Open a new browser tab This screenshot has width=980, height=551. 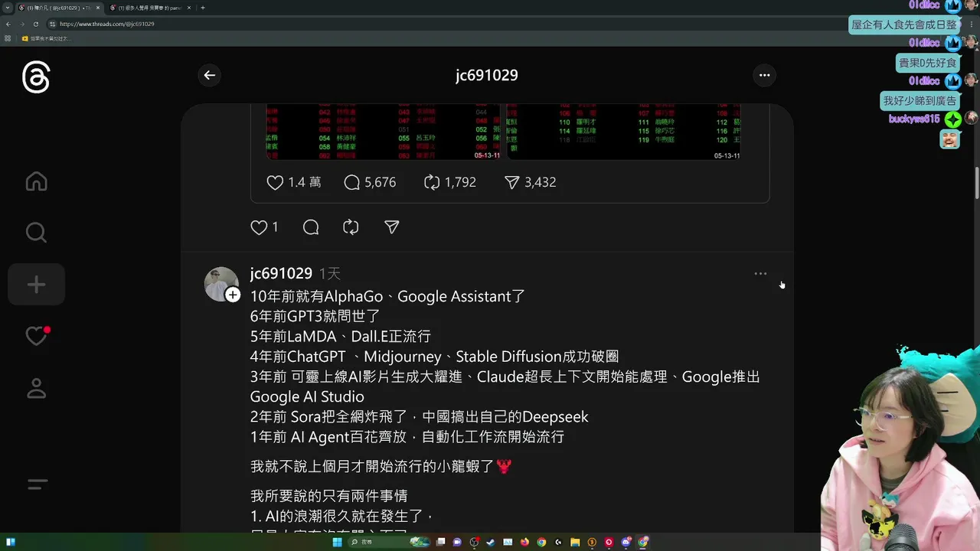tap(202, 8)
